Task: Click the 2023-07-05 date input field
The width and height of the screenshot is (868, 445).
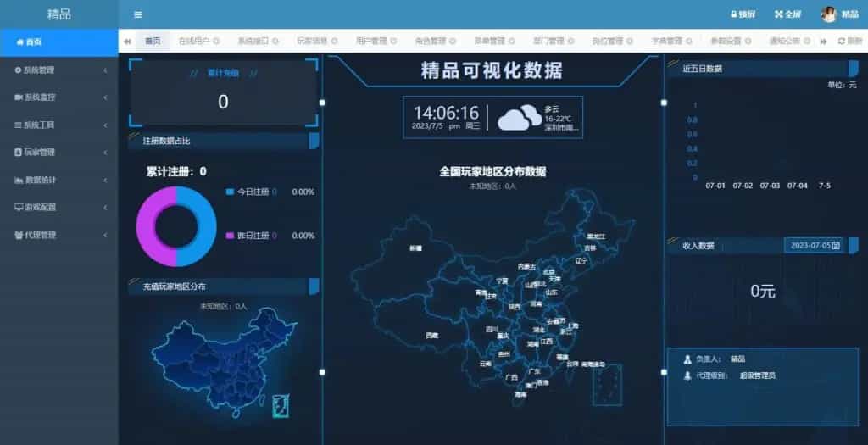Action: (x=810, y=246)
